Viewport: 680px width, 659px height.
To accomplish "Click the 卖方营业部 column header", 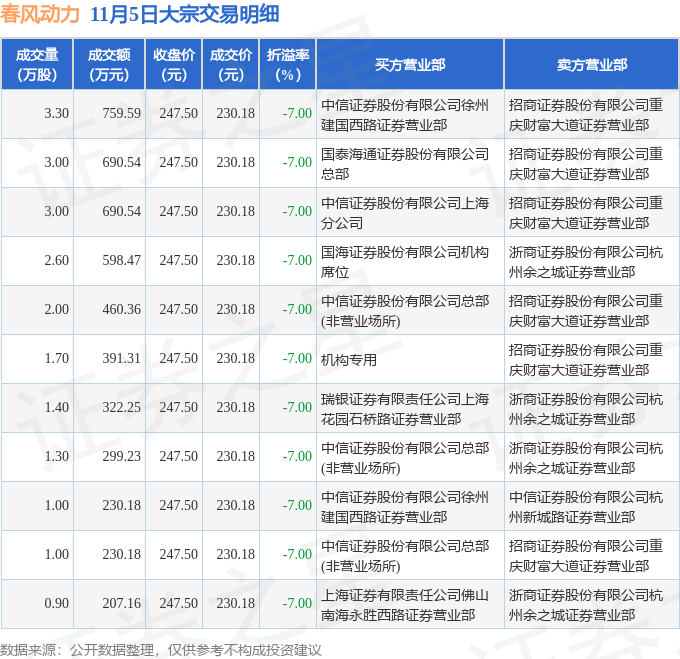I will [592, 65].
